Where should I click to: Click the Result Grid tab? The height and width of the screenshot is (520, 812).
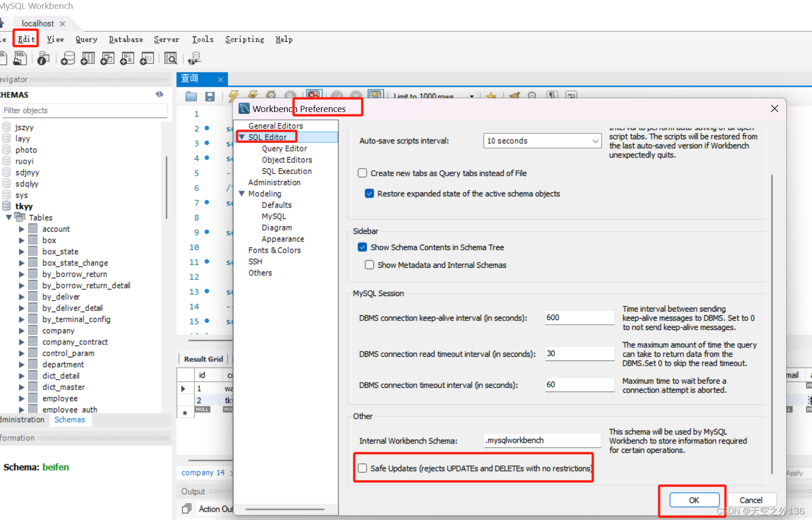pos(203,359)
